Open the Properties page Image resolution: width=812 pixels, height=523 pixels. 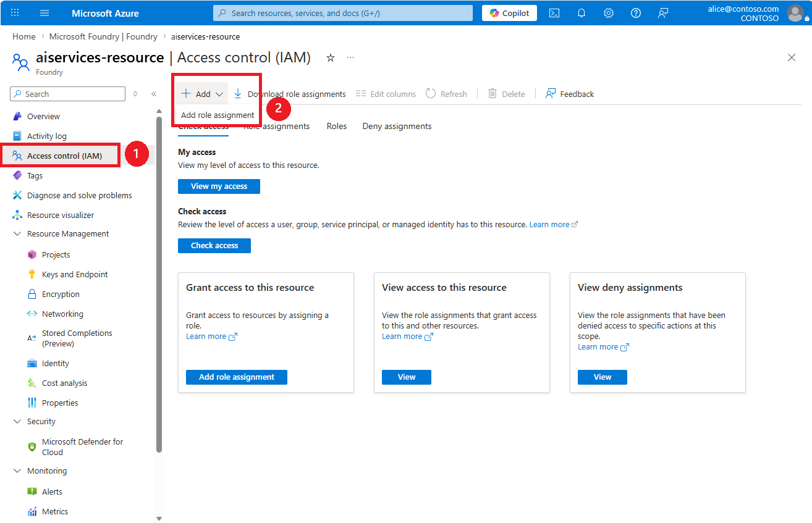(x=60, y=403)
